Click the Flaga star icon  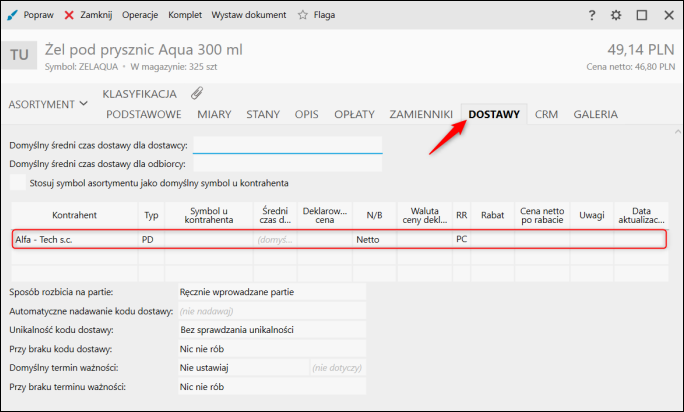coord(302,15)
